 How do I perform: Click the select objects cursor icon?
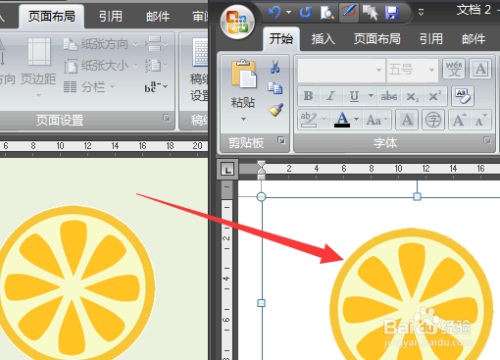370,13
